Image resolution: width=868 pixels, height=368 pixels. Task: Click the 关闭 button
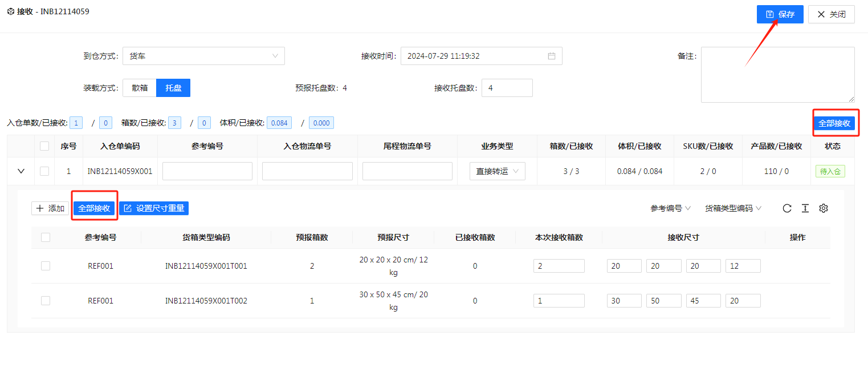click(832, 14)
